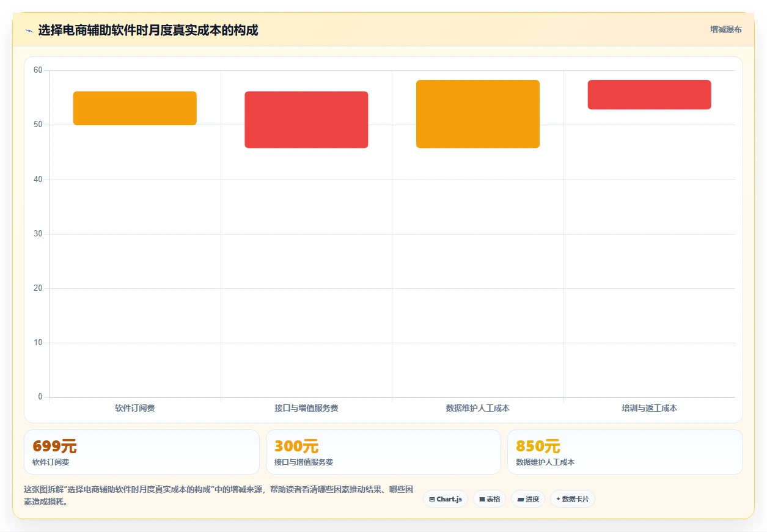
Task: Select the 进度 tag pill
Action: (528, 499)
